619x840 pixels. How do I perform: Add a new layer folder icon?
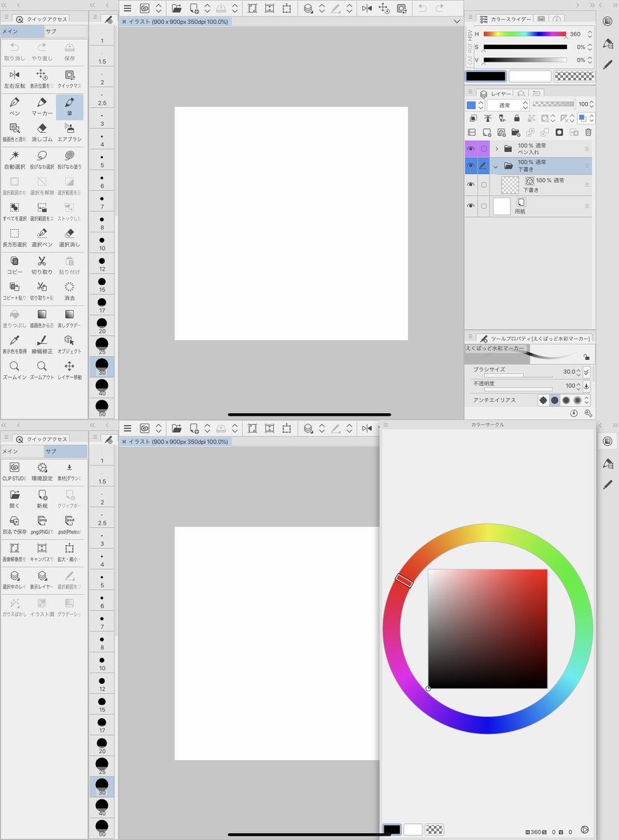pos(515,132)
